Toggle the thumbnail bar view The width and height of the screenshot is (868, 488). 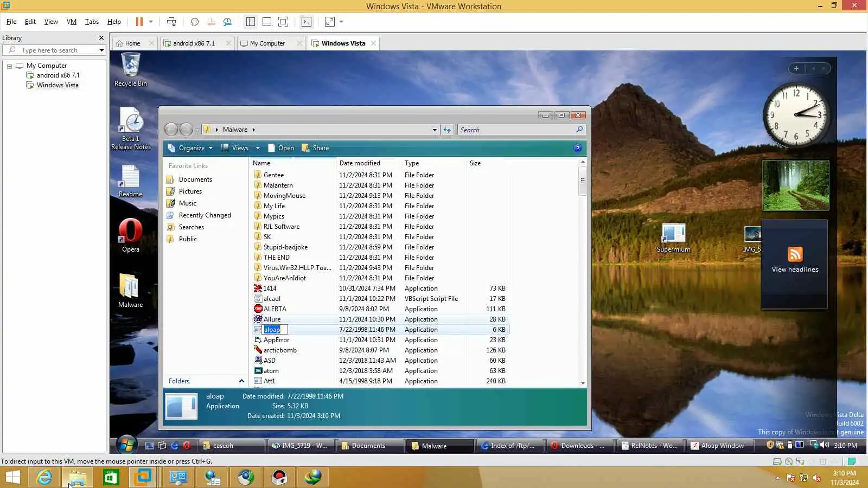(x=267, y=22)
